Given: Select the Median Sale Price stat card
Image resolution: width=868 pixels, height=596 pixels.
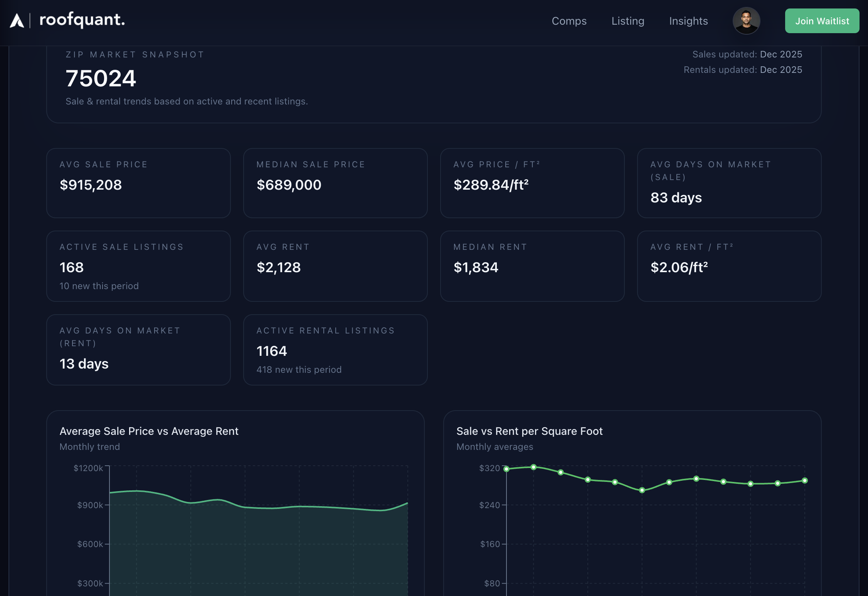Looking at the screenshot, I should [335, 183].
